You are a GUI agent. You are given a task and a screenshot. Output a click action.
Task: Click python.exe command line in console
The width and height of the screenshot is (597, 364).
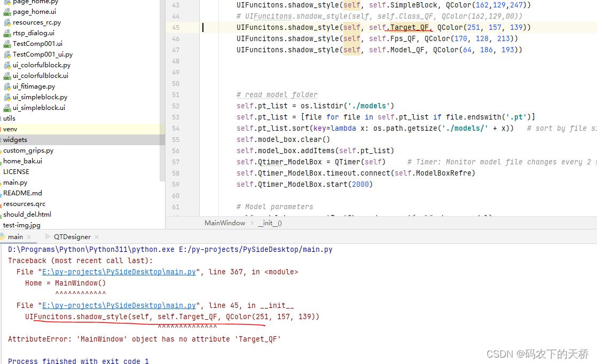pyautogui.click(x=170, y=249)
